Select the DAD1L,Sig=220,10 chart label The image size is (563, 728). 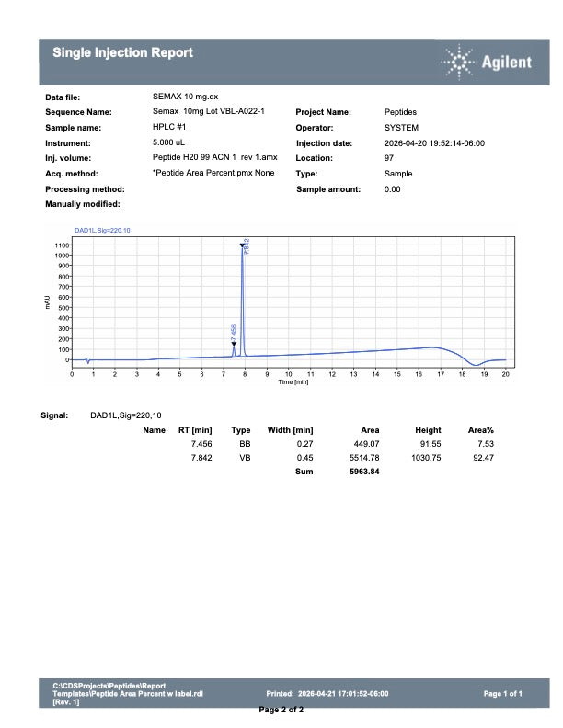pos(102,231)
